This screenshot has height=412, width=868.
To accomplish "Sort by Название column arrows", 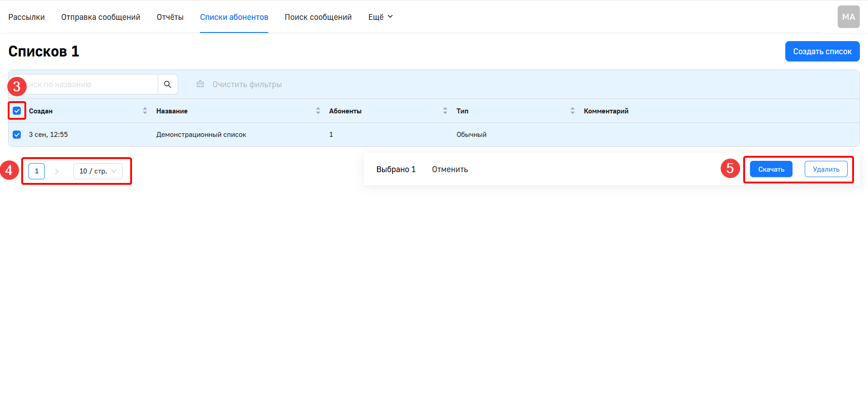I will [x=318, y=111].
